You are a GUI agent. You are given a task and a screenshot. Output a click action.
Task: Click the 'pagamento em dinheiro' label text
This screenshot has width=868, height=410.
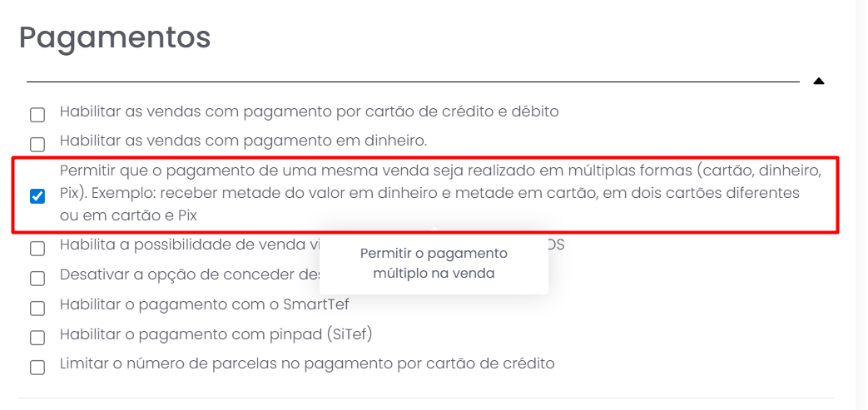(x=243, y=141)
